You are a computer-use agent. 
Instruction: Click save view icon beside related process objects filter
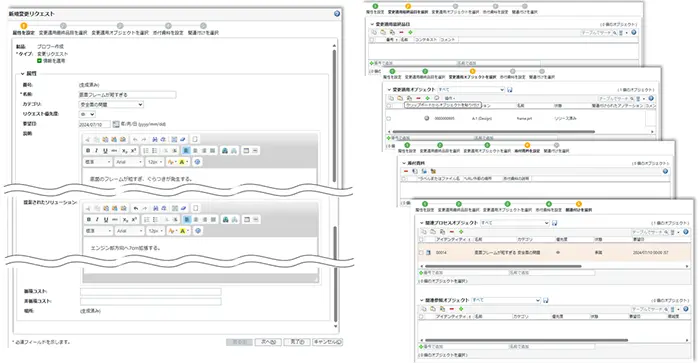[554, 222]
